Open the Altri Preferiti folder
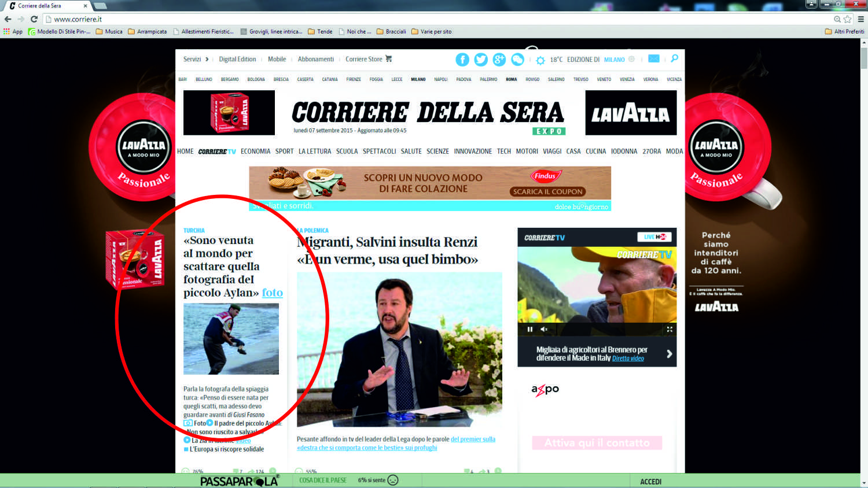The height and width of the screenshot is (488, 868). coord(845,32)
